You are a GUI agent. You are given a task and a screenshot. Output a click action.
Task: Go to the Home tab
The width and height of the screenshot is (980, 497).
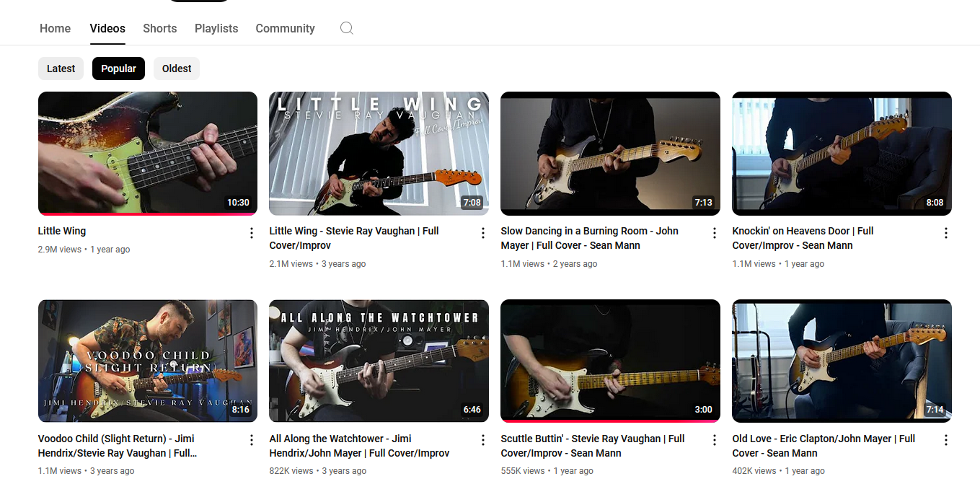(x=56, y=28)
